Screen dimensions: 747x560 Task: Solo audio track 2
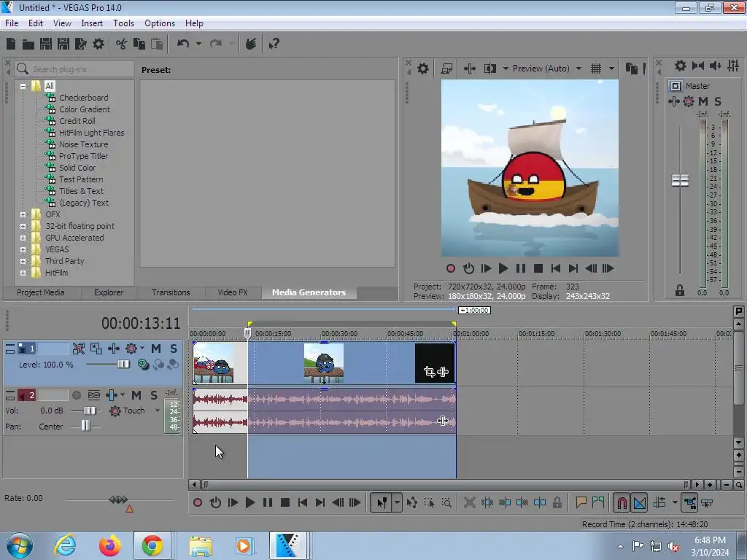154,395
